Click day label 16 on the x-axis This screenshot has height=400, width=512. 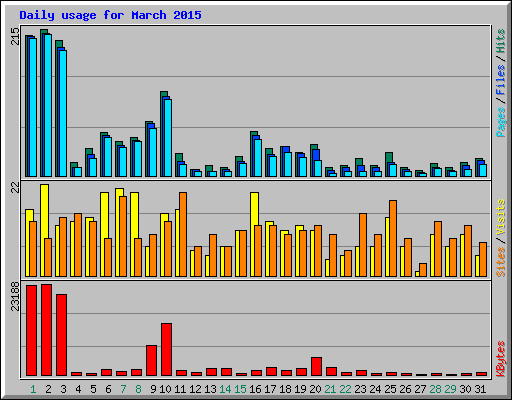[x=255, y=389]
